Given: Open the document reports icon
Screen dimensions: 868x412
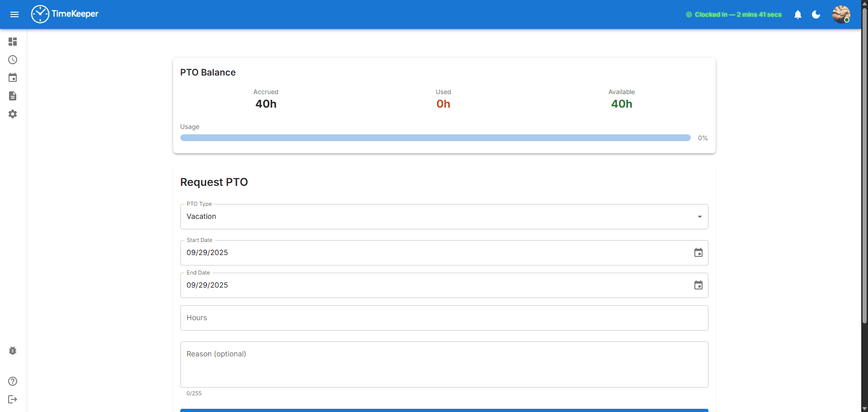Looking at the screenshot, I should [x=13, y=96].
